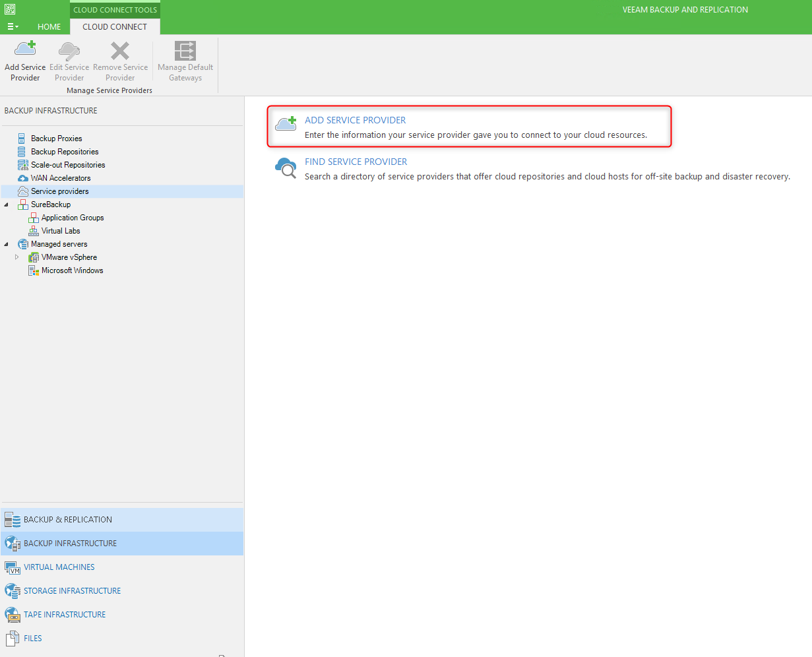Click the Microsoft Windows tree icon
Image resolution: width=812 pixels, height=657 pixels.
point(34,270)
